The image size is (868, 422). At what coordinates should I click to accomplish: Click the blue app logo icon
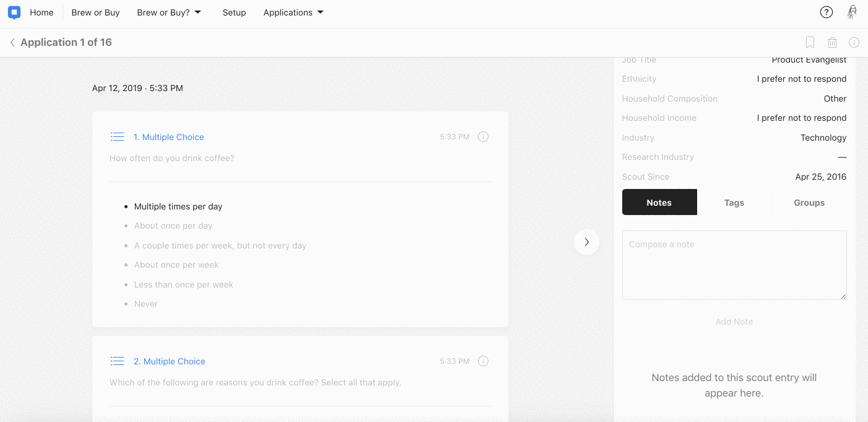pos(14,12)
